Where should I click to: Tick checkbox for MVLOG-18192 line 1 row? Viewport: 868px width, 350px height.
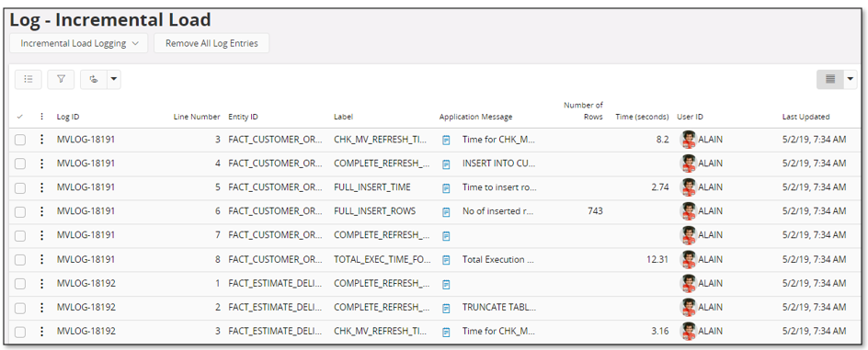20,284
